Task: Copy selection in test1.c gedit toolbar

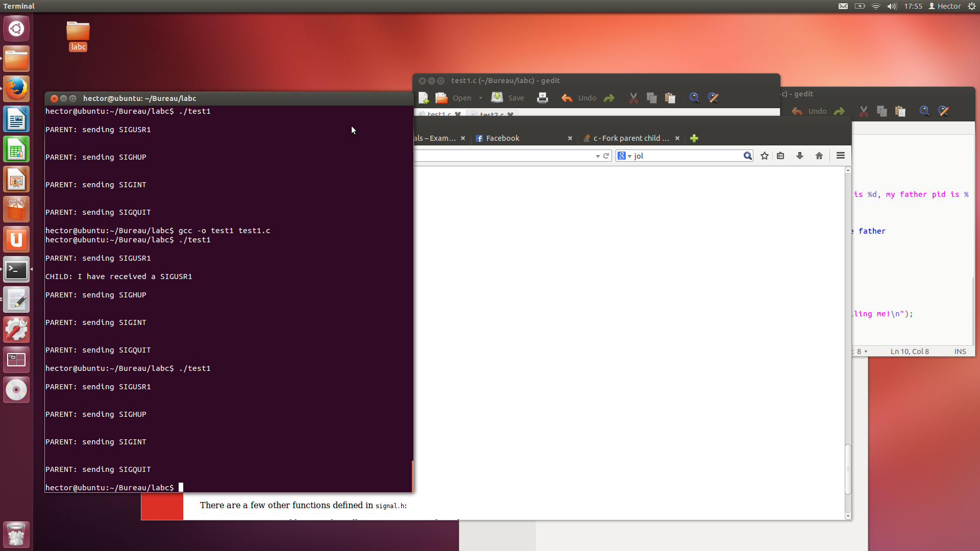Action: (x=652, y=97)
